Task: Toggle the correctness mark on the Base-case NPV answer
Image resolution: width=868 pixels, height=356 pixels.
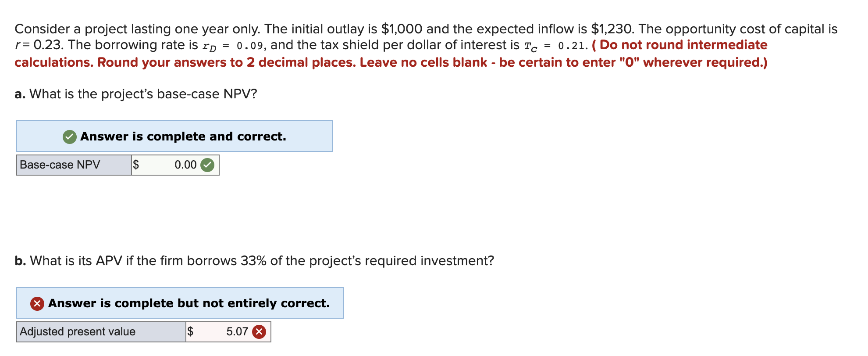Action: pos(206,165)
